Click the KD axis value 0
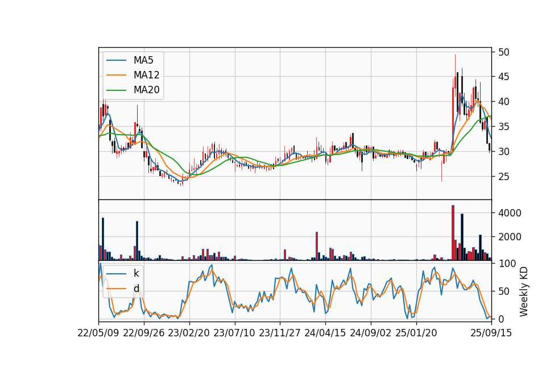This screenshot has height=392, width=546. pos(500,319)
